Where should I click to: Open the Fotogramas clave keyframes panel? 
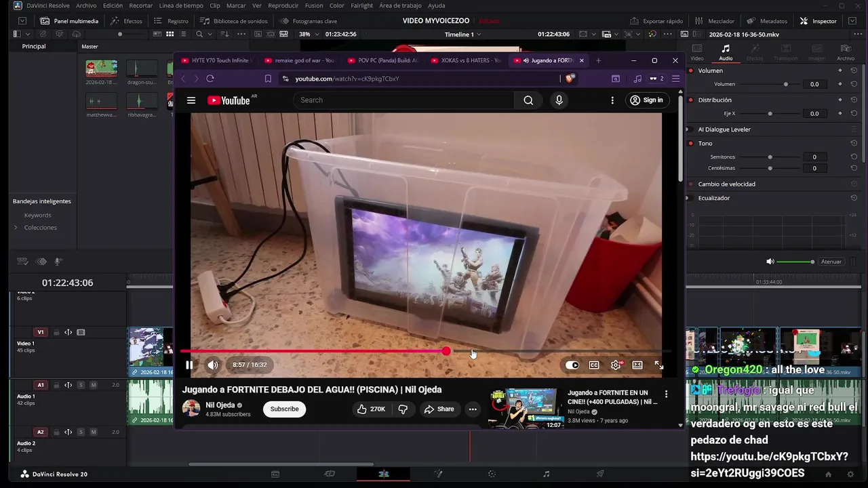(x=308, y=21)
